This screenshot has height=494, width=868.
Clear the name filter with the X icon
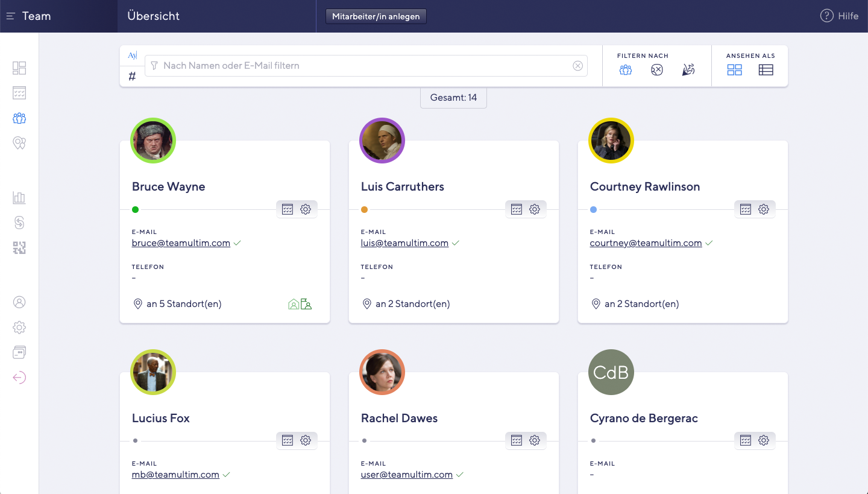[x=577, y=66]
